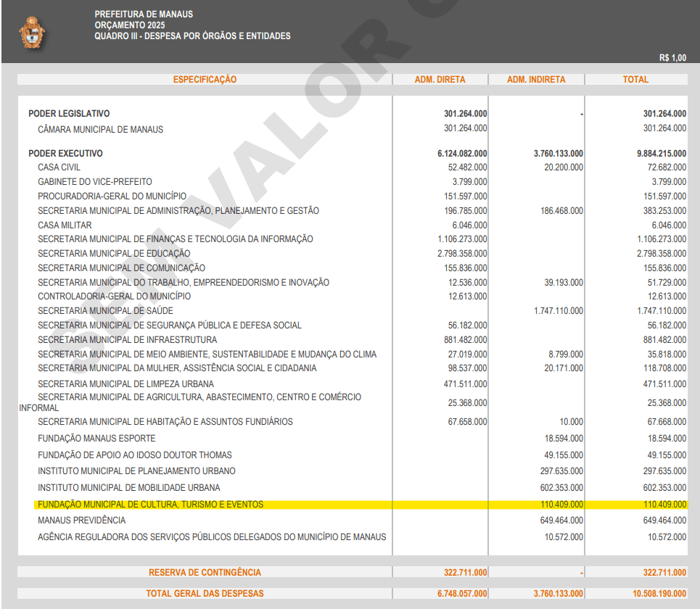Click the TOTAL GERAL DAS DESPESAS label
Screen dimensions: 700x609
(205, 594)
